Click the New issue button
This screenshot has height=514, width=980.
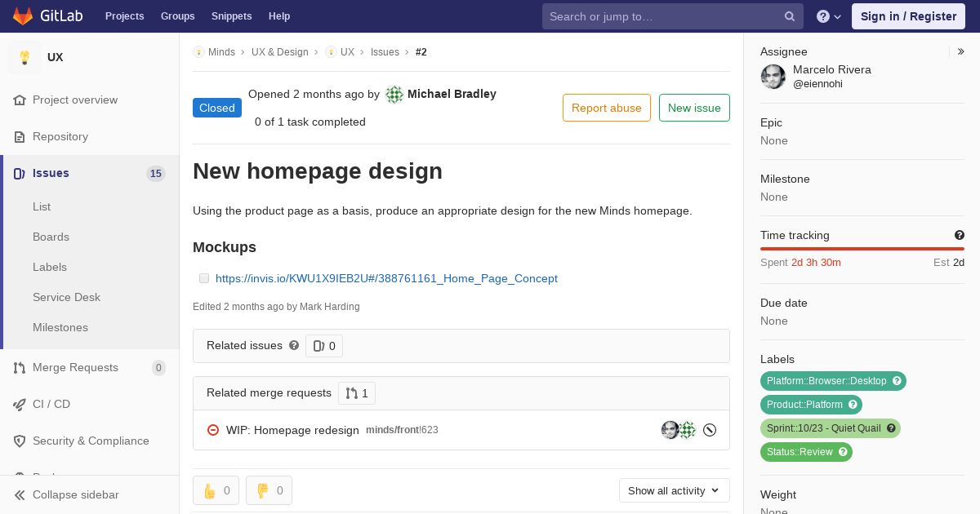click(x=694, y=108)
